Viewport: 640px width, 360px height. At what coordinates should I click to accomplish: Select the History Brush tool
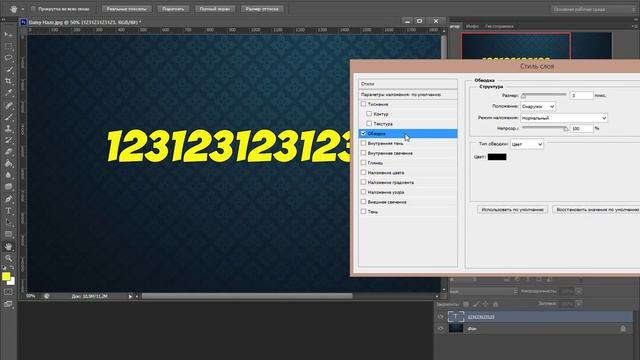tap(8, 140)
